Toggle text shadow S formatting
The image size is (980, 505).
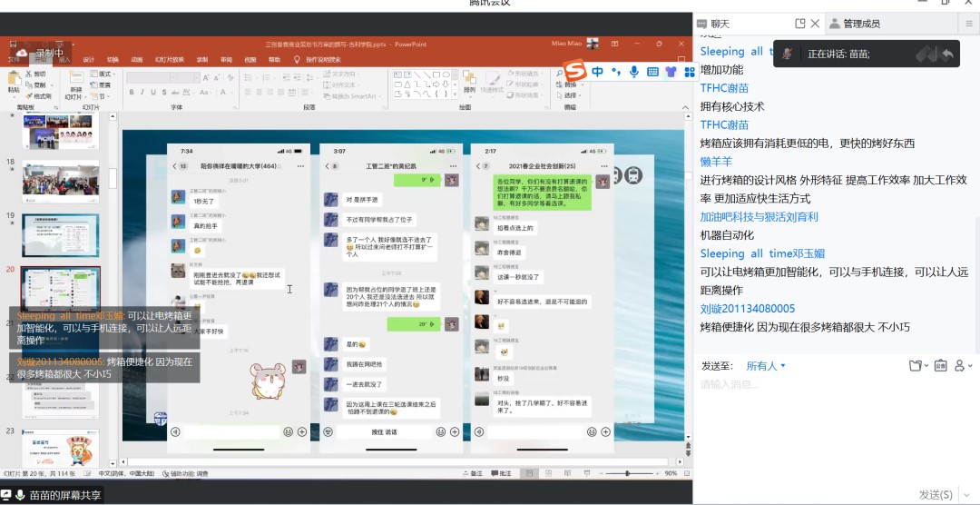(163, 92)
